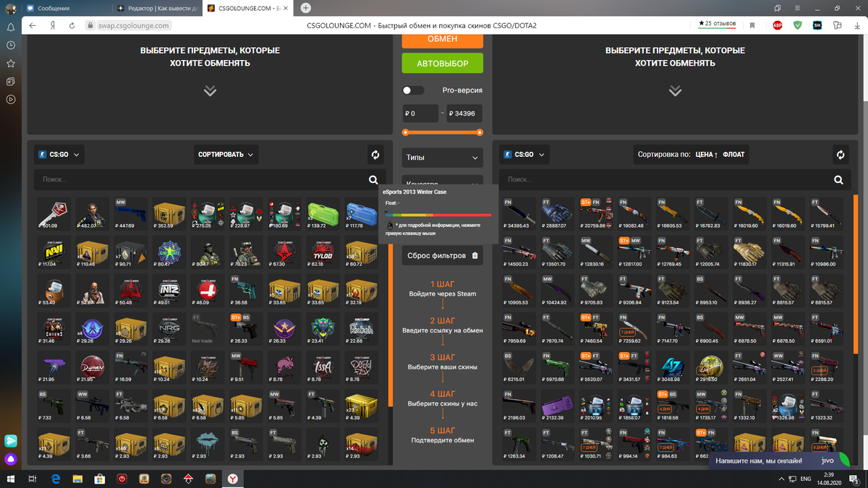
Task: Open video play icon in browser sidebar
Action: 11,100
